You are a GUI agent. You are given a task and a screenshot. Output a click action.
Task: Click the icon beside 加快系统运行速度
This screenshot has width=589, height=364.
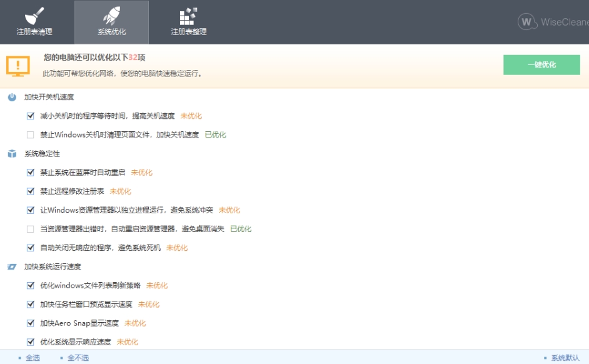point(12,267)
